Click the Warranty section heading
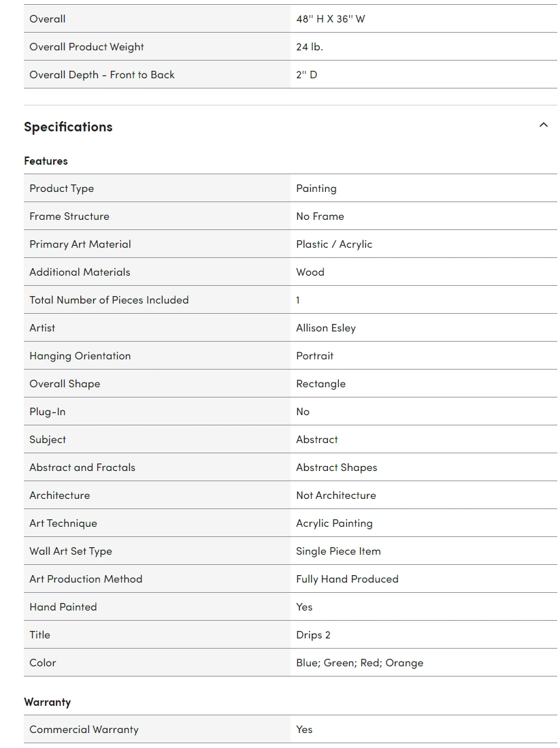 (47, 702)
